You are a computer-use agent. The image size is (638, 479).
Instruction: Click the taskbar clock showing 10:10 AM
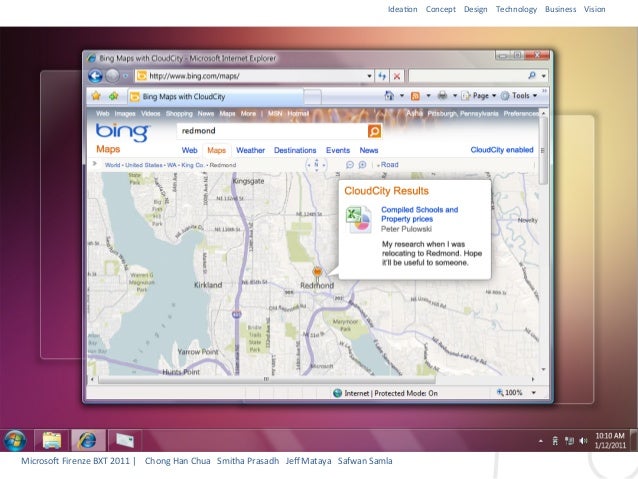point(610,440)
